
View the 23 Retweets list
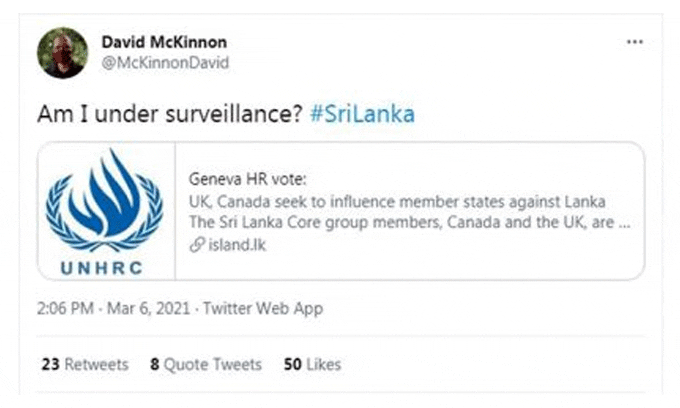pyautogui.click(x=85, y=364)
